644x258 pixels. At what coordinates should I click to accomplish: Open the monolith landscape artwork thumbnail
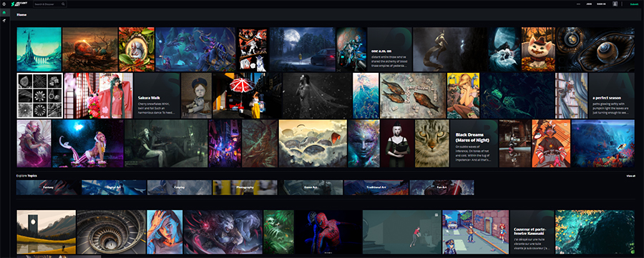[x=46, y=232]
